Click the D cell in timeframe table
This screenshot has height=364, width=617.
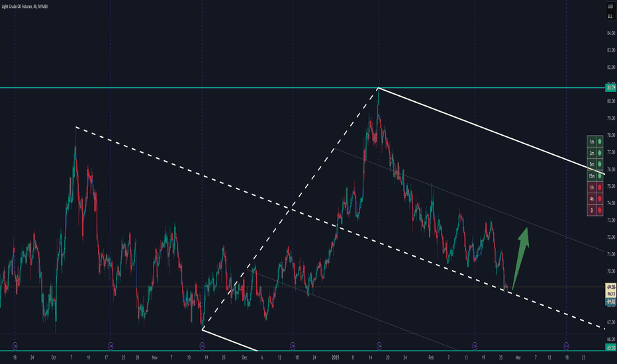pos(592,210)
